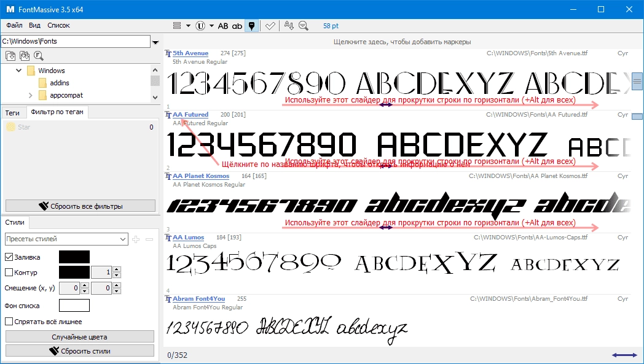Click the minus remove preset icon

coord(149,239)
